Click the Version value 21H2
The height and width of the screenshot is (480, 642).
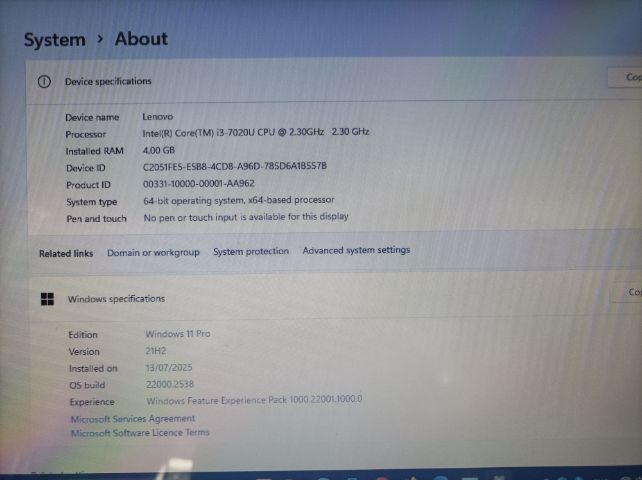pyautogui.click(x=156, y=351)
